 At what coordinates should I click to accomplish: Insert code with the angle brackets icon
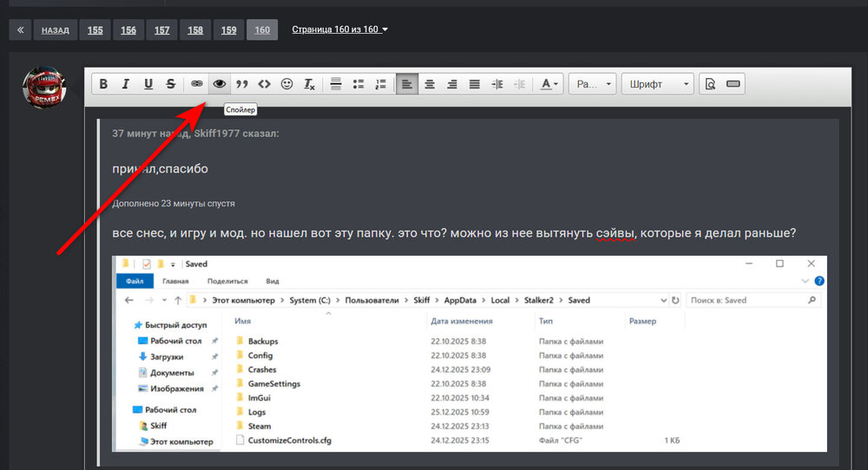265,84
